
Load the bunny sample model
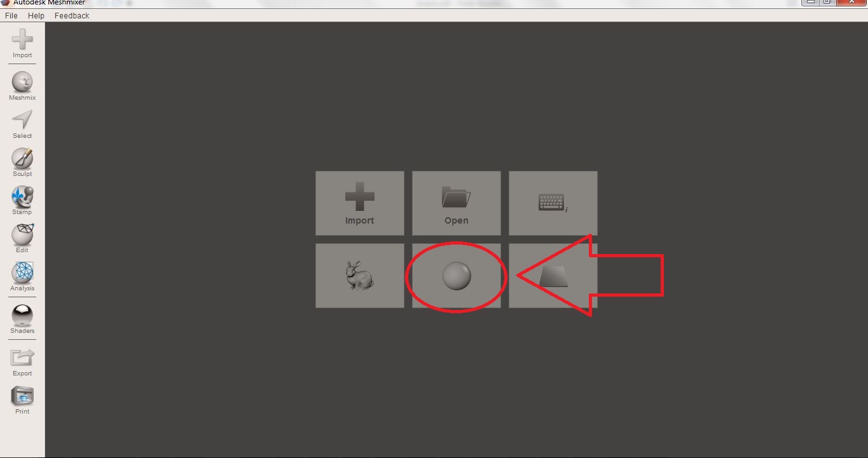360,276
